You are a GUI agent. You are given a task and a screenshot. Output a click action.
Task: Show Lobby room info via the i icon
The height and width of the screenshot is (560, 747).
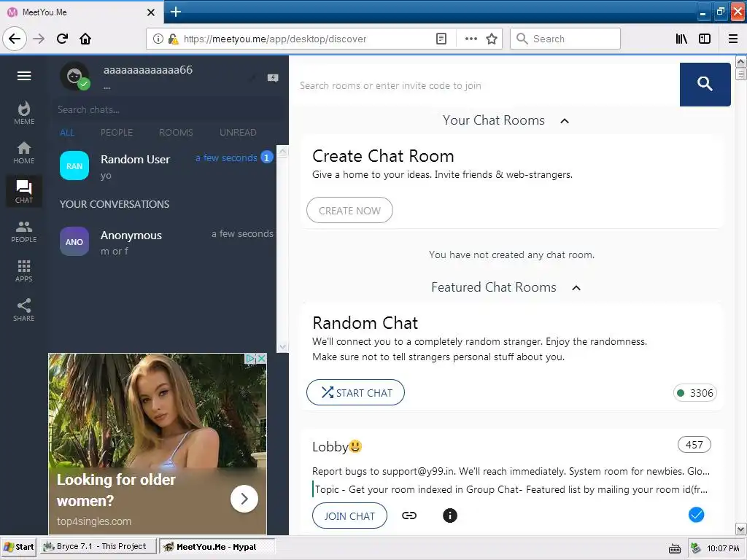449,516
